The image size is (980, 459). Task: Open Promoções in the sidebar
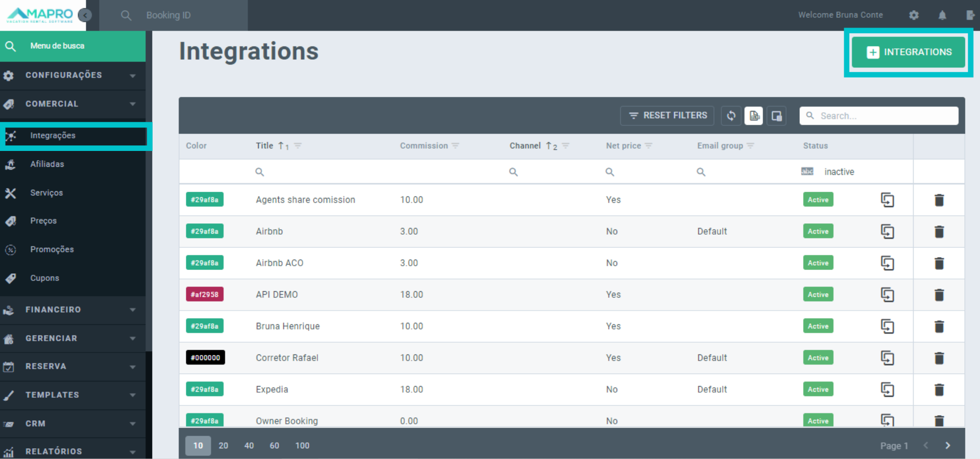(x=52, y=249)
